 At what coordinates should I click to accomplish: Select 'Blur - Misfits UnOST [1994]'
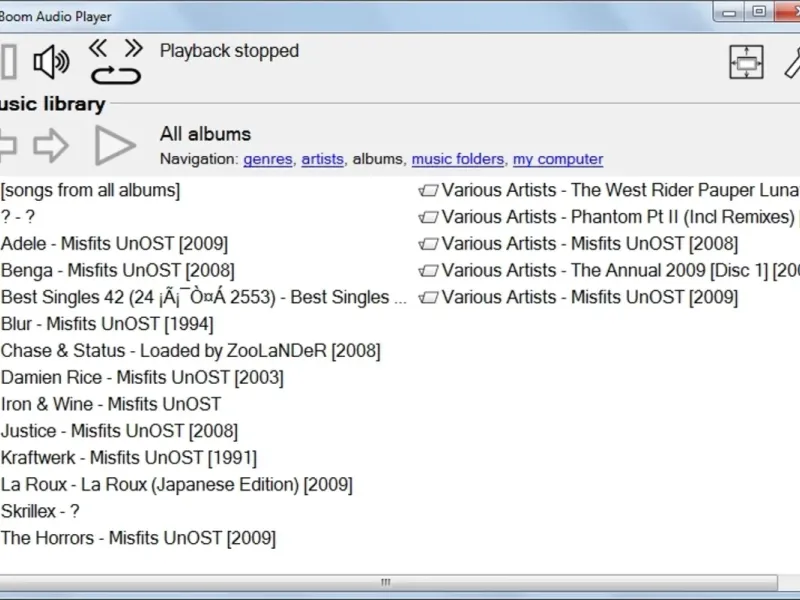[x=107, y=324]
